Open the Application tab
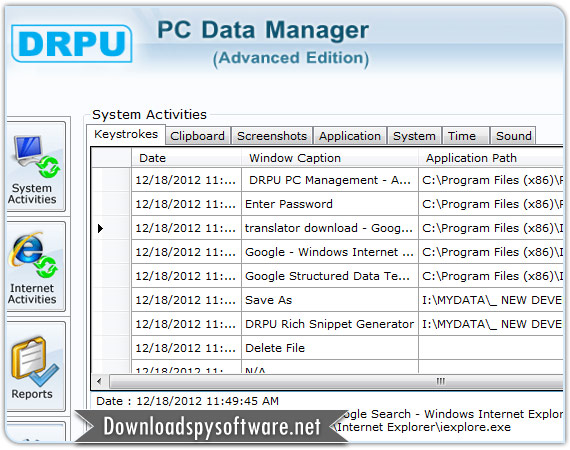Image resolution: width=570 pixels, height=450 pixels. 350,136
